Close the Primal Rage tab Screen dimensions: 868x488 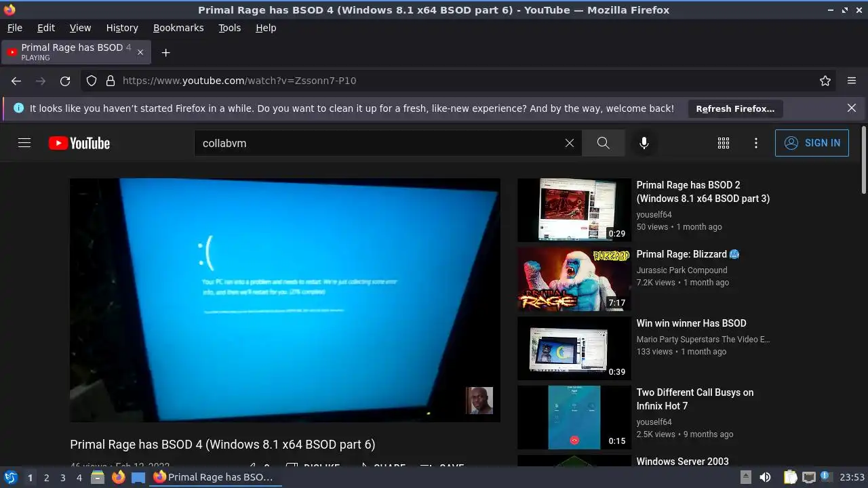(140, 52)
